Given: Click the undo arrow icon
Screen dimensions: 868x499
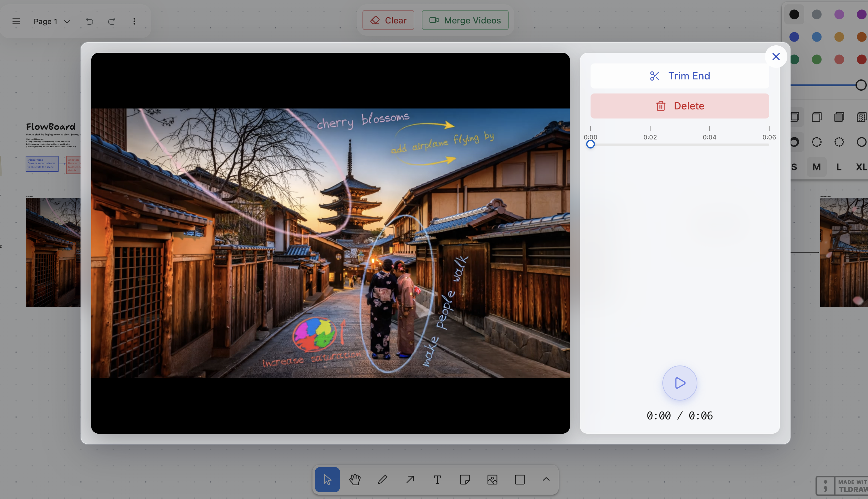Looking at the screenshot, I should [89, 21].
